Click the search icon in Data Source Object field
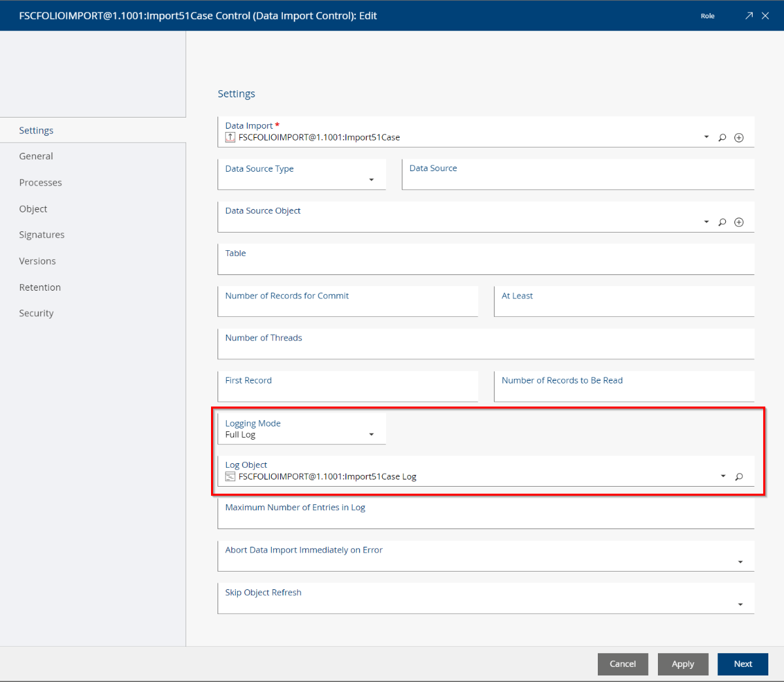Image resolution: width=784 pixels, height=682 pixels. 722,222
